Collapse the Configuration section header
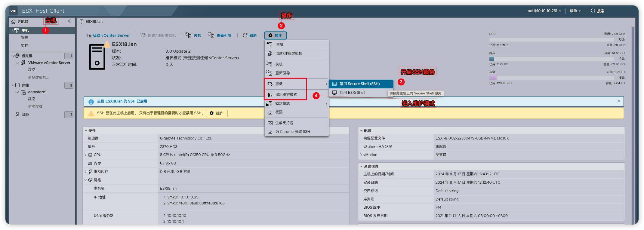The image size is (644, 230). click(361, 131)
